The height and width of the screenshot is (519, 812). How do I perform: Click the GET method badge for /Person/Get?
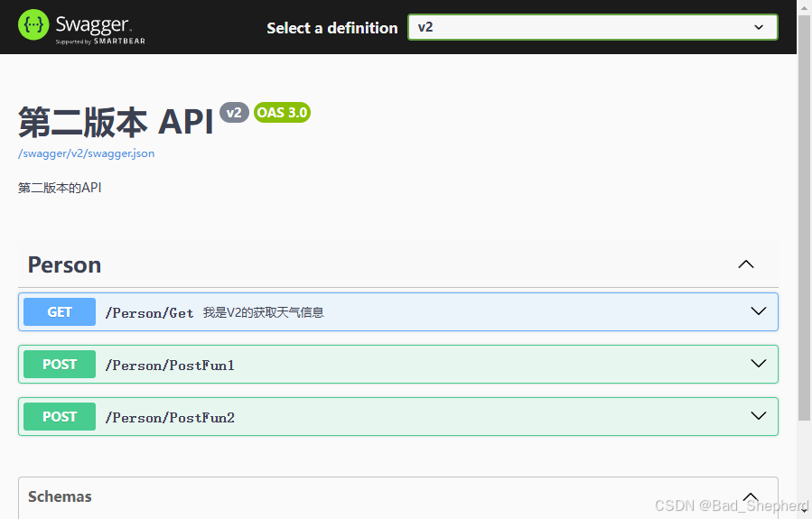tap(60, 312)
